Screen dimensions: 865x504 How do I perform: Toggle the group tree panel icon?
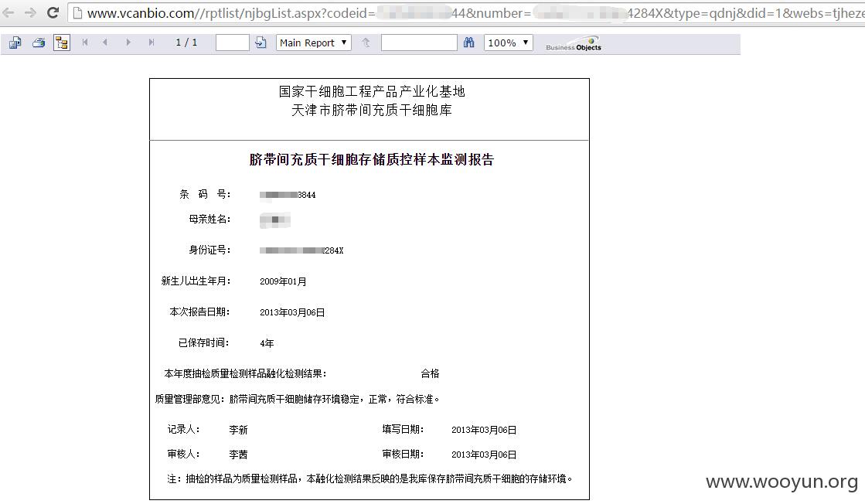(x=62, y=43)
